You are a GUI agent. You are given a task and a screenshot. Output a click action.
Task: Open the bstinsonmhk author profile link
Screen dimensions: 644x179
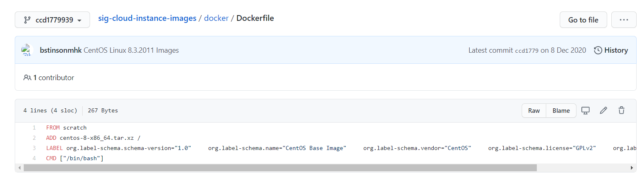tap(61, 50)
